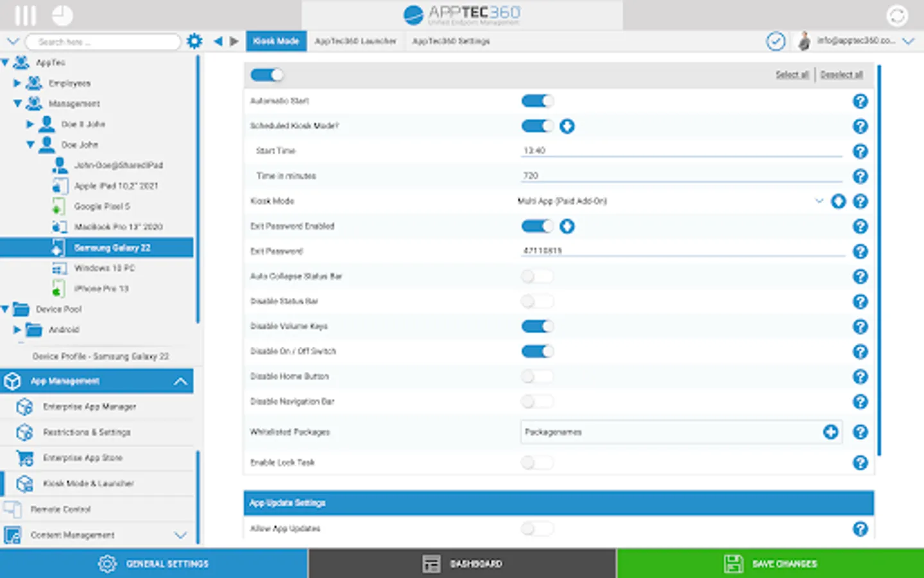Viewport: 924px width, 578px height.
Task: Open the settings gear next to search
Action: tap(194, 41)
